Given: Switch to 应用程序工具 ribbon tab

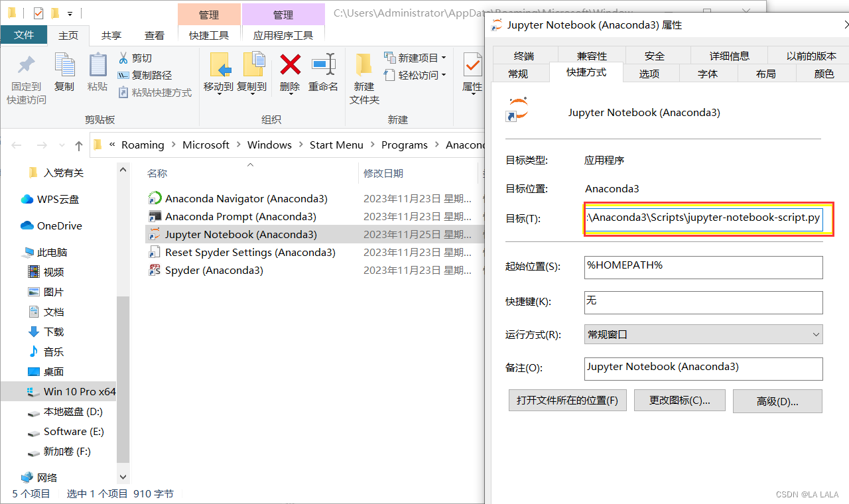Looking at the screenshot, I should [283, 35].
